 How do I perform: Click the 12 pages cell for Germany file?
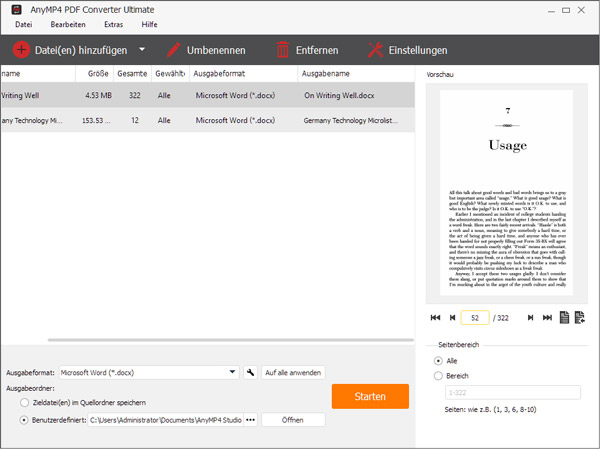coord(135,120)
